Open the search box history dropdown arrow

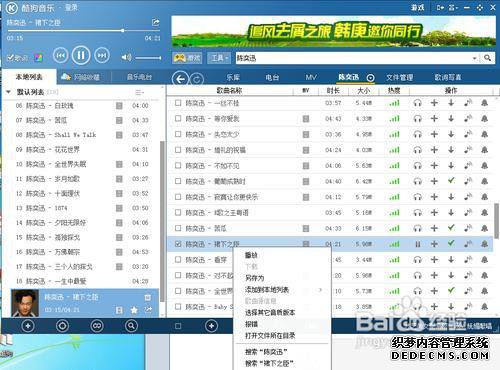pos(474,58)
